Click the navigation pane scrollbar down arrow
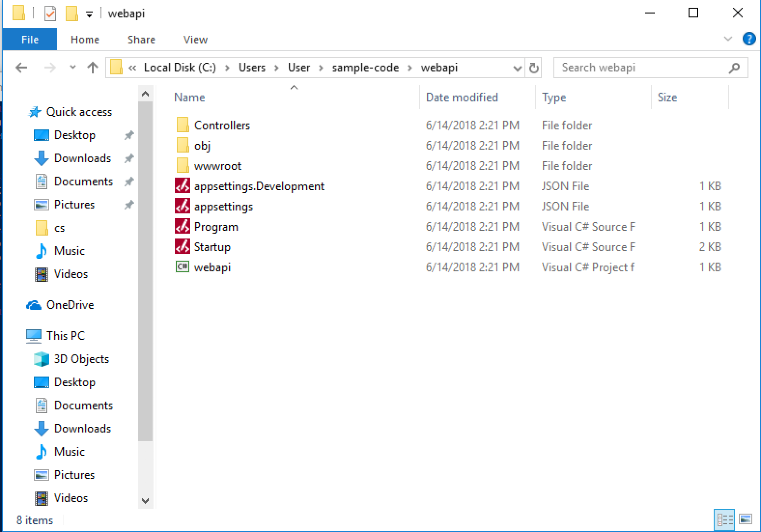The height and width of the screenshot is (532, 761). (x=145, y=501)
